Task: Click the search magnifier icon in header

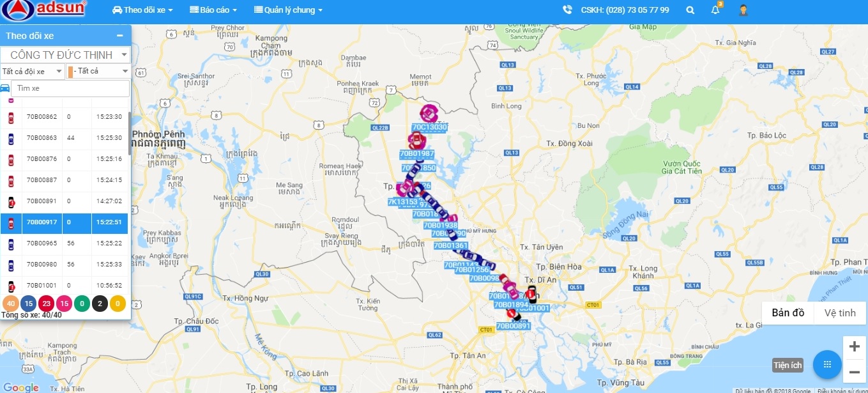Action: (x=690, y=10)
